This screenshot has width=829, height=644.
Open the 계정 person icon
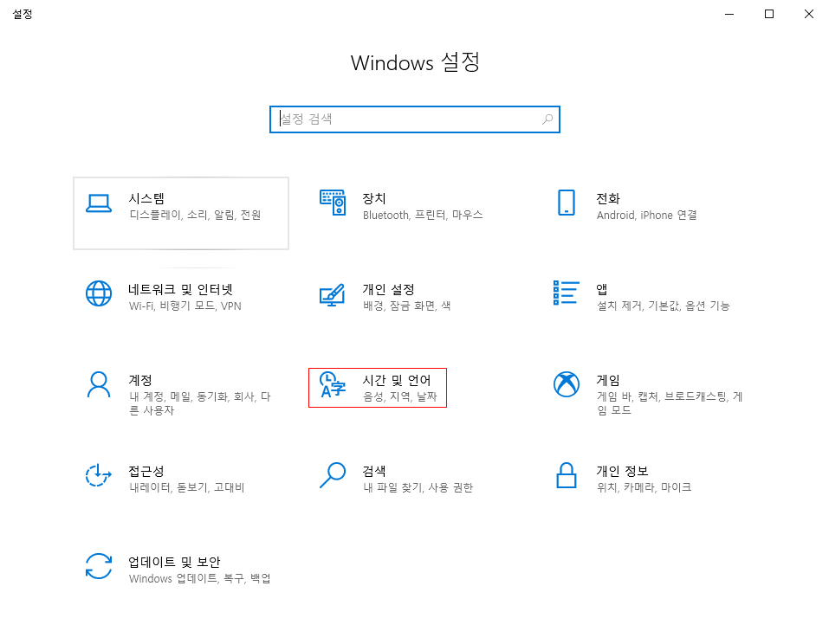pyautogui.click(x=99, y=384)
